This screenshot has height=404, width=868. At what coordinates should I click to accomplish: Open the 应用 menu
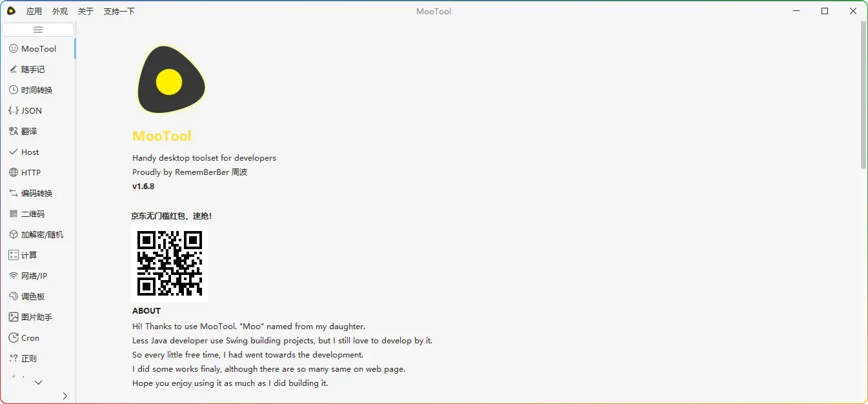coord(34,11)
